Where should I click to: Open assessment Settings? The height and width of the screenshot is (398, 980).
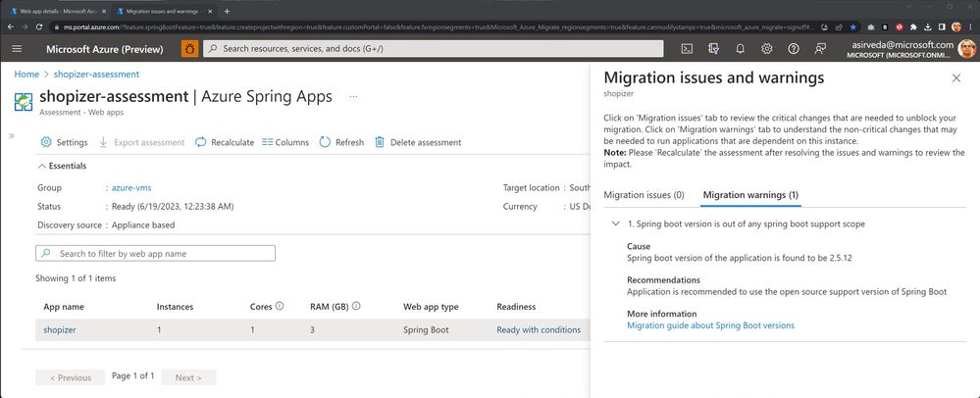point(64,142)
